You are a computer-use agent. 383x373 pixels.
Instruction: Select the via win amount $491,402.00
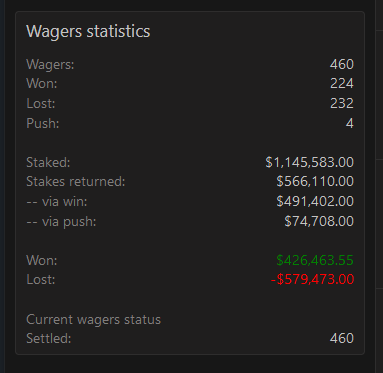[315, 201]
